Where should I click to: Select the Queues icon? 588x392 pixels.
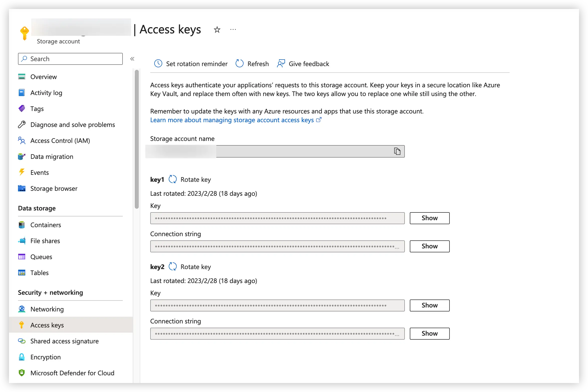click(x=22, y=257)
